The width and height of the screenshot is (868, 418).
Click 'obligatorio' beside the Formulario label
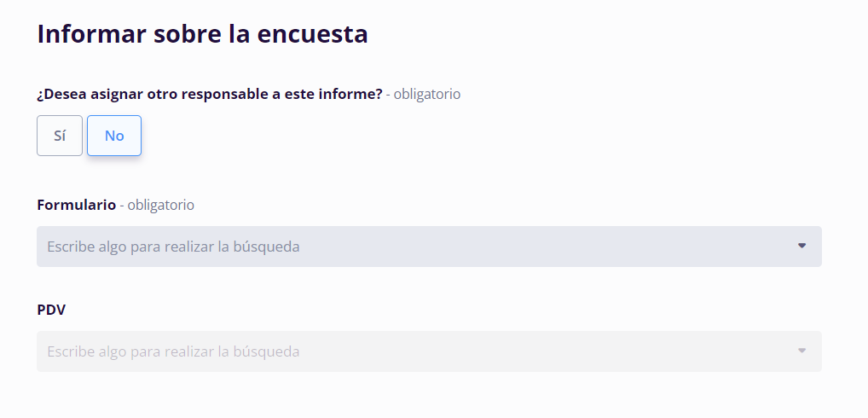[160, 205]
